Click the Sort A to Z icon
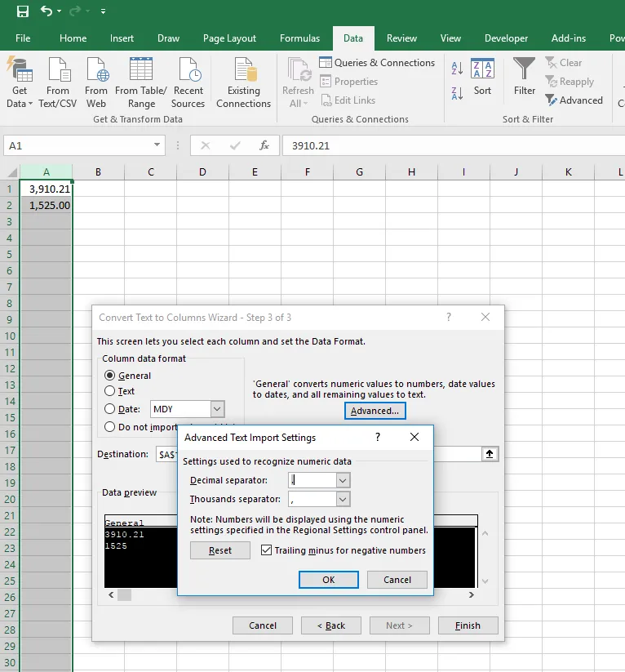This screenshot has height=672, width=625. coord(457,69)
